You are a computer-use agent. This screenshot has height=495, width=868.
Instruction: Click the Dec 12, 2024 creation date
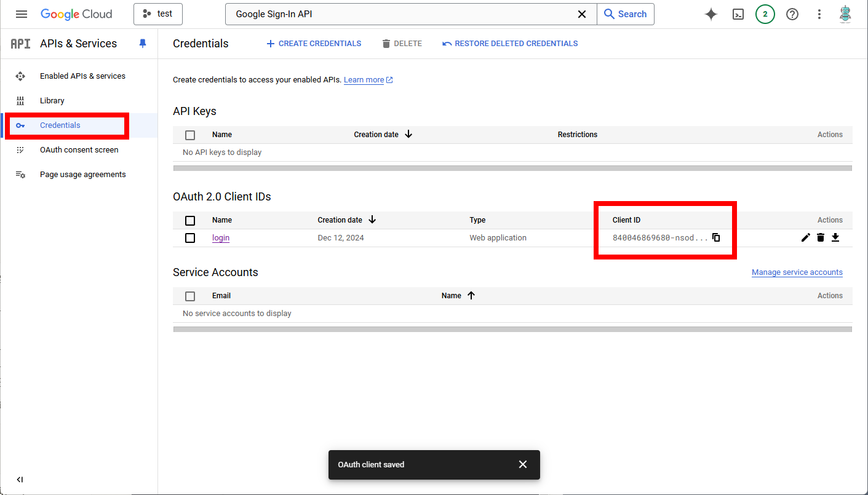(341, 237)
